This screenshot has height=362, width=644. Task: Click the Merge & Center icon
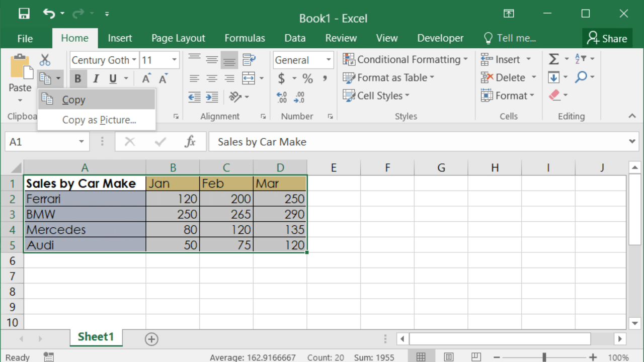click(x=249, y=78)
